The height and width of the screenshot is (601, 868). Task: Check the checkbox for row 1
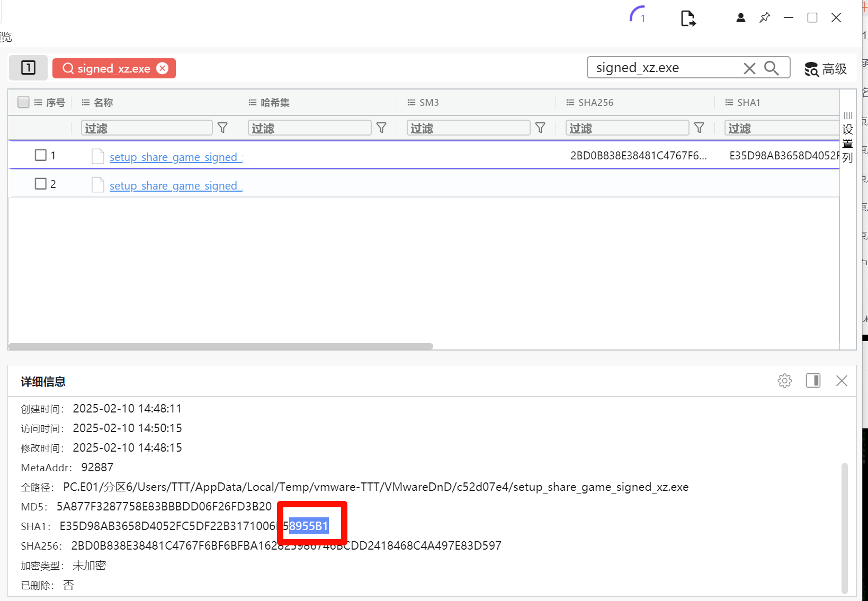(x=40, y=155)
